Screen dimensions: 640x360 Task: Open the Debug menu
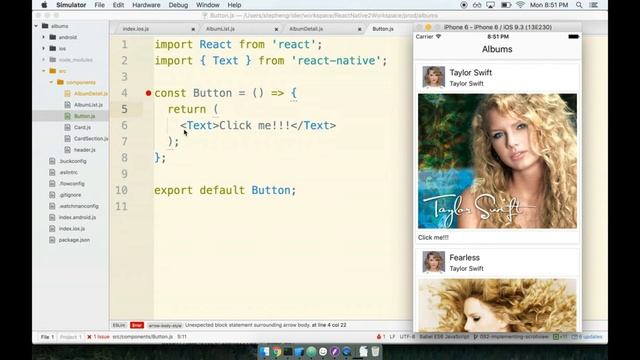tap(178, 5)
